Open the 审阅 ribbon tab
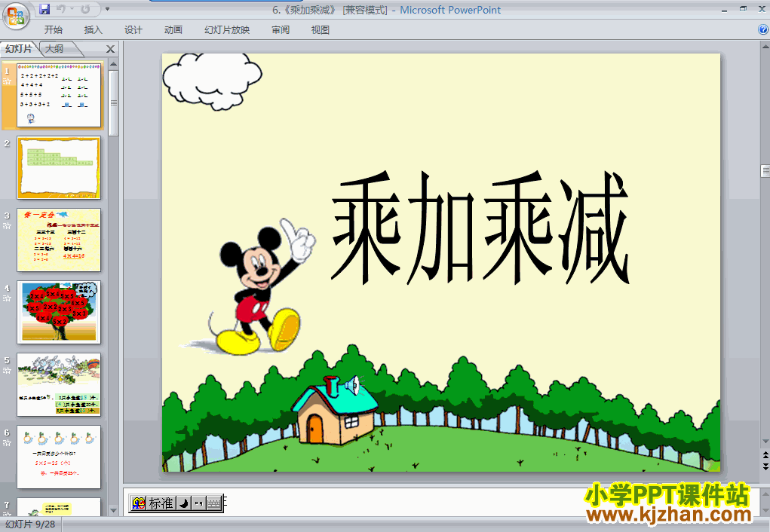The image size is (770, 532). (281, 30)
